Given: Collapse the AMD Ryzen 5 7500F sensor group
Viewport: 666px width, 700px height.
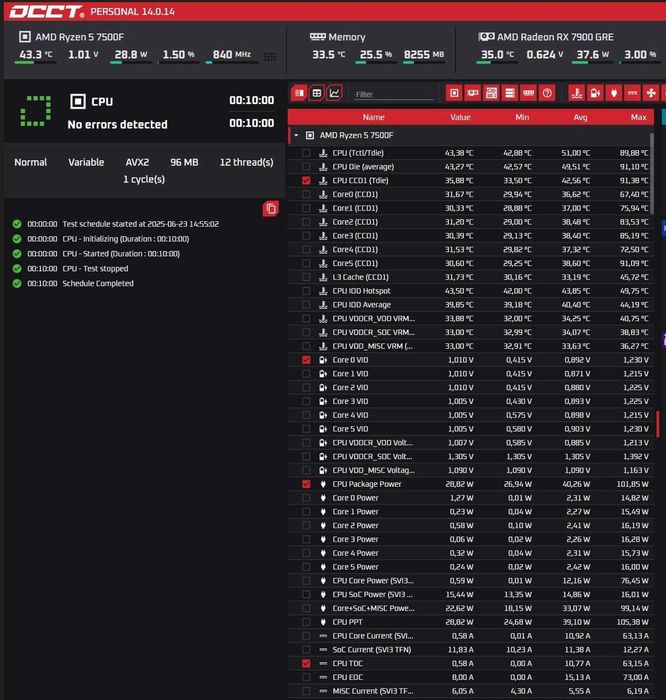Looking at the screenshot, I should click(296, 135).
